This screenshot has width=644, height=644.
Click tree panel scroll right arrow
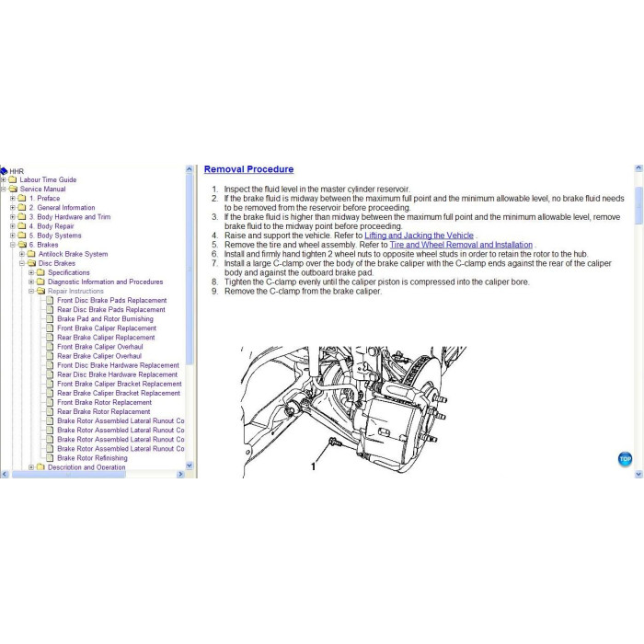[180, 474]
